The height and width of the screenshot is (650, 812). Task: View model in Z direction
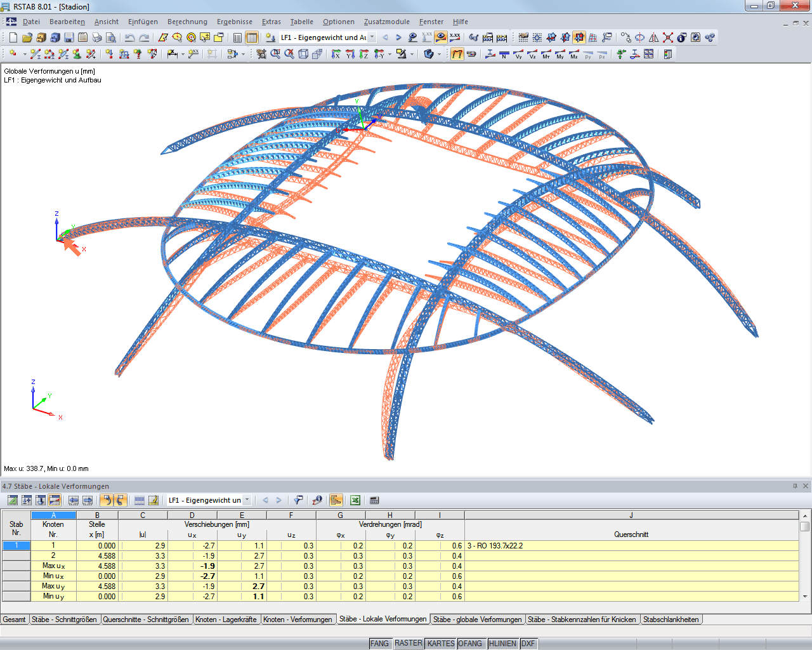[364, 54]
